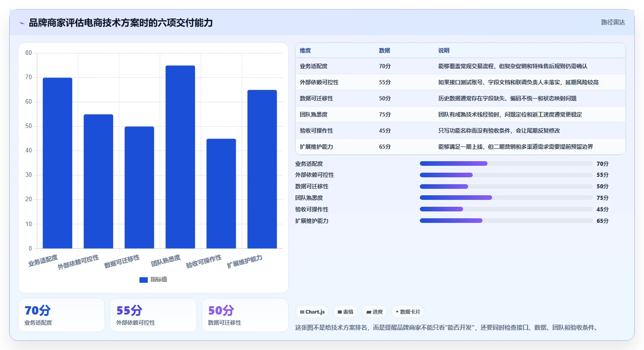Click the 路径雷达 label in header
Image resolution: width=644 pixels, height=350 pixels.
point(613,22)
